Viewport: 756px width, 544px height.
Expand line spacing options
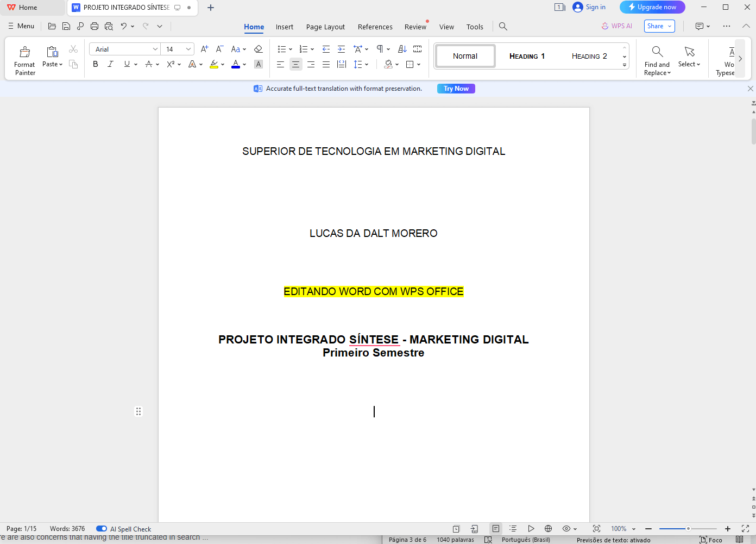[x=367, y=64]
